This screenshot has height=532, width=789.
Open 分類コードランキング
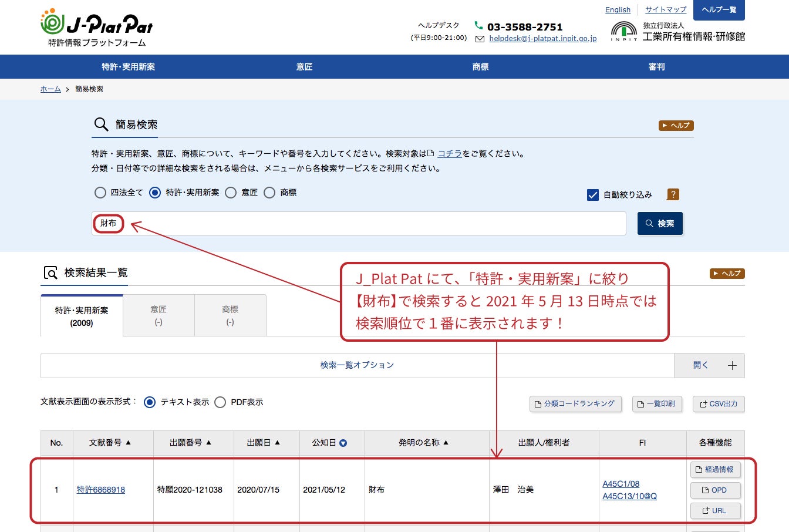[x=575, y=404]
